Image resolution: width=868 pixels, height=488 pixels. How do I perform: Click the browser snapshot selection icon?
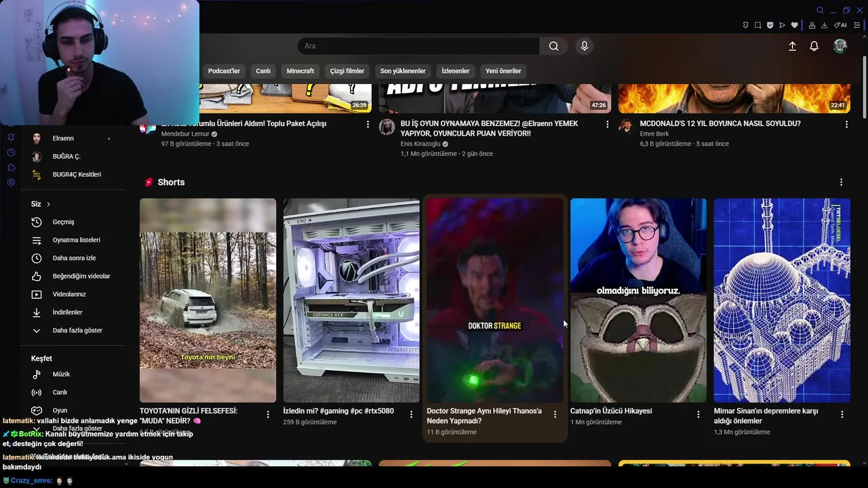(x=757, y=25)
